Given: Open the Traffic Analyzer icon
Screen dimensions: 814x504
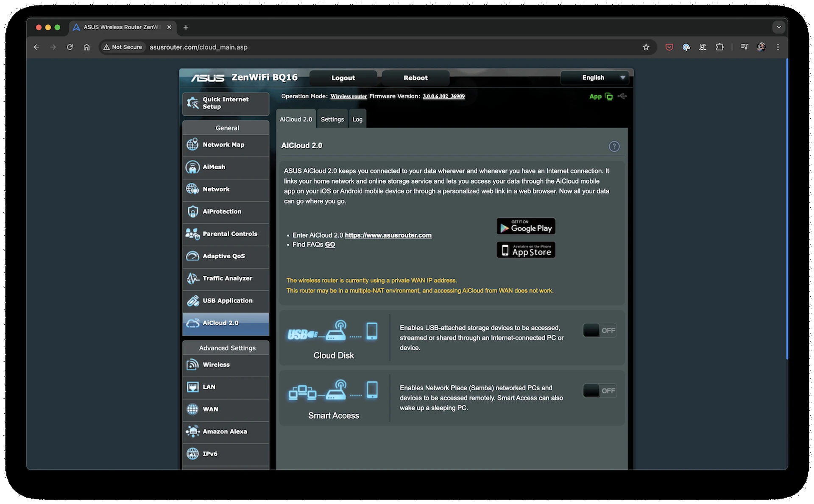Looking at the screenshot, I should point(192,278).
